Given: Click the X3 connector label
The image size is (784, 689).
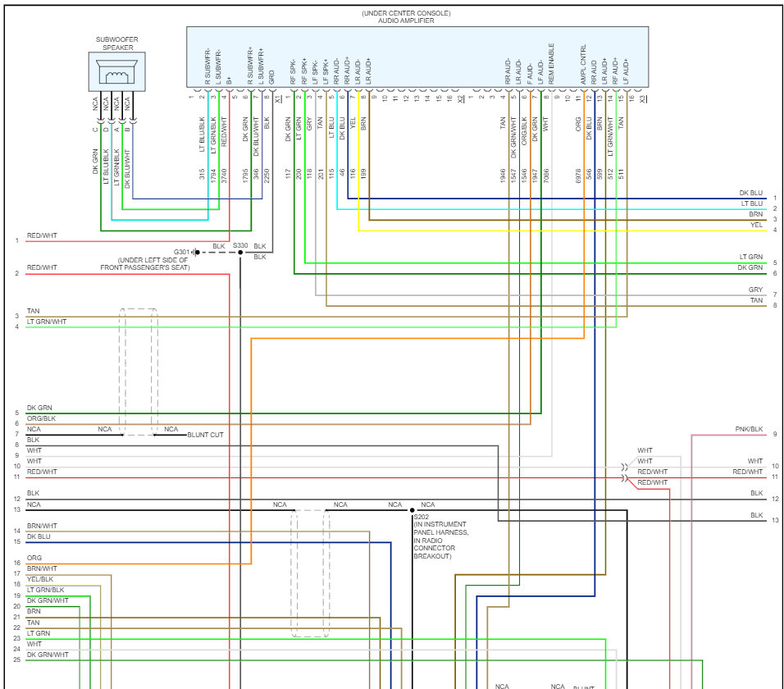Looking at the screenshot, I should tap(643, 99).
